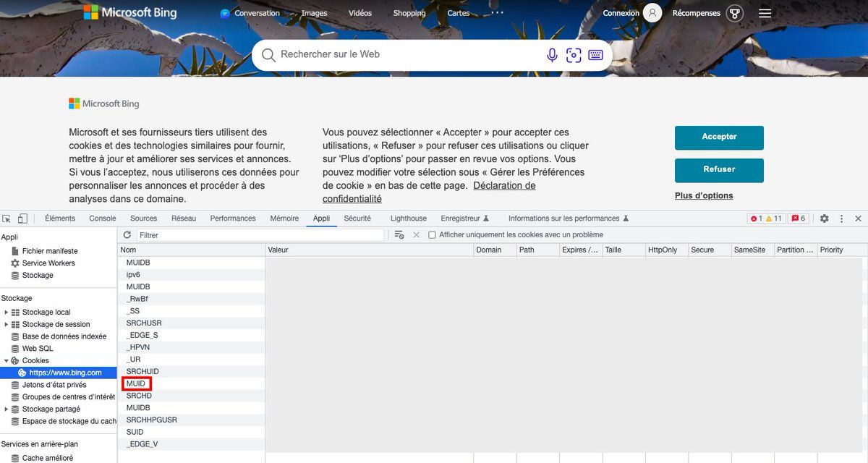This screenshot has height=463, width=868.
Task: Open the Bing on-screen keyboard icon
Action: click(595, 55)
